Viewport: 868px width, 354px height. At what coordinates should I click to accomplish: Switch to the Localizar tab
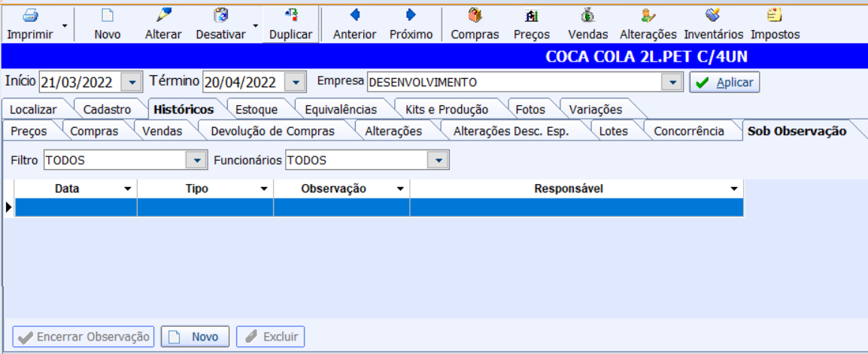tap(33, 110)
